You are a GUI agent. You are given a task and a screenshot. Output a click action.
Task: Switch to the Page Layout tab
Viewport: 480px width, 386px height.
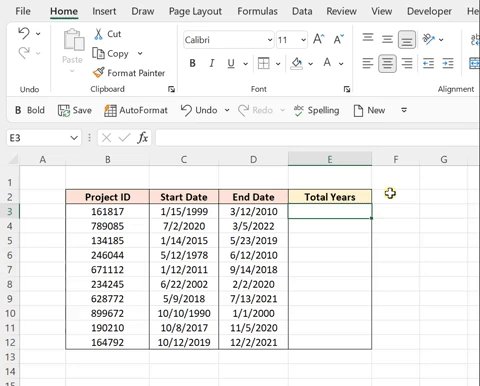click(x=195, y=12)
